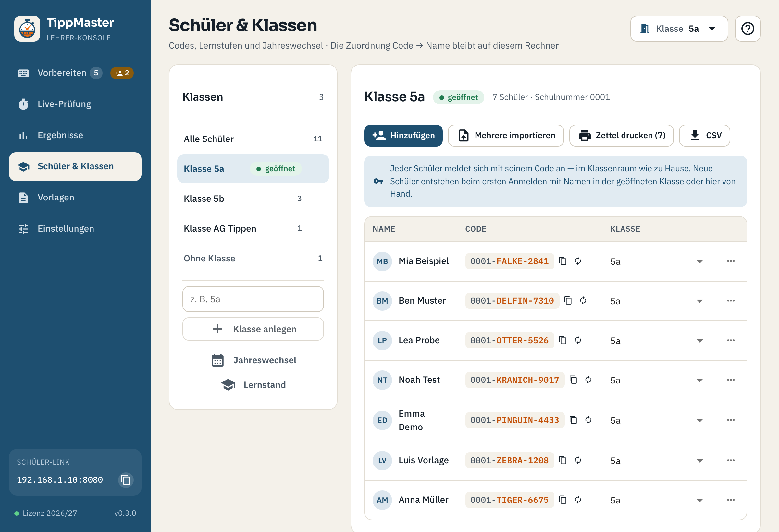Image resolution: width=779 pixels, height=532 pixels.
Task: Open more options for Mia Beispiel
Action: [x=731, y=261]
